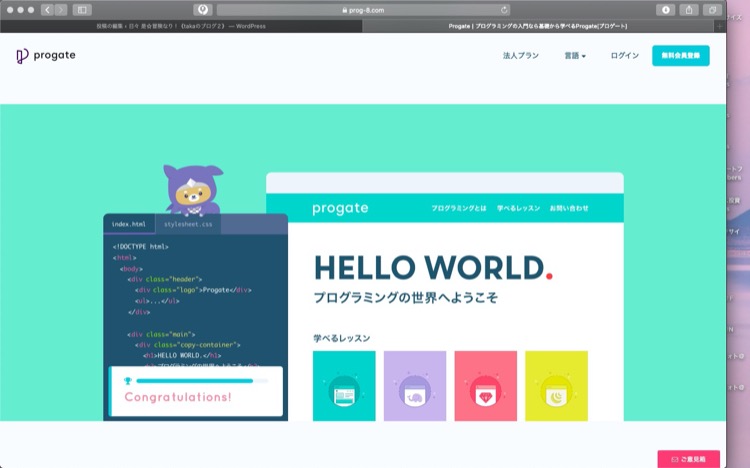Select the stylesheet.css editor tab
Viewport: 750px width, 468px height.
[188, 224]
